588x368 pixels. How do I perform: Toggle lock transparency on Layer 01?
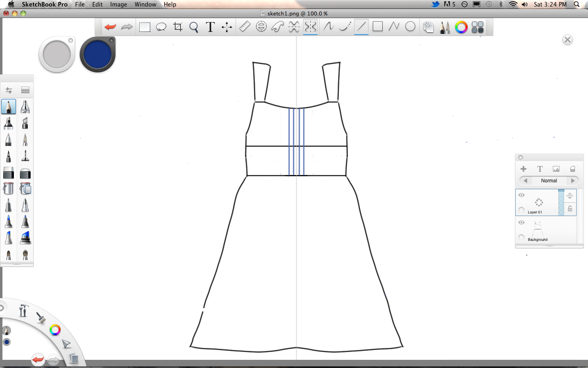(570, 209)
